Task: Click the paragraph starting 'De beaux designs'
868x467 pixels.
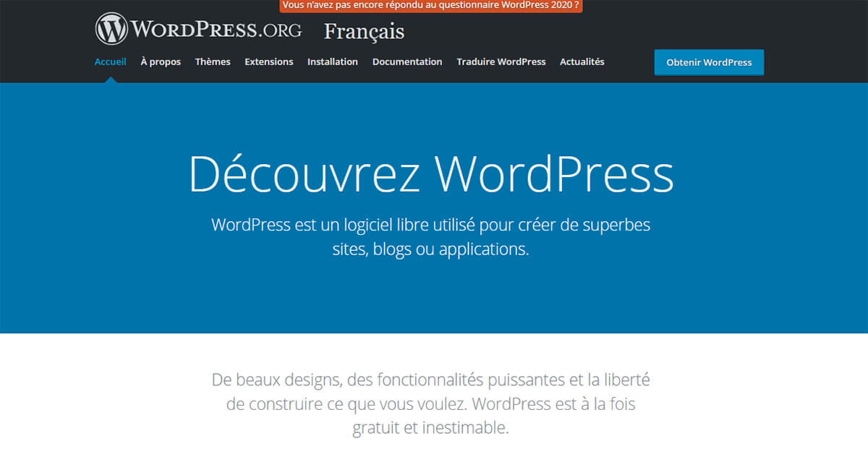Action: click(431, 403)
